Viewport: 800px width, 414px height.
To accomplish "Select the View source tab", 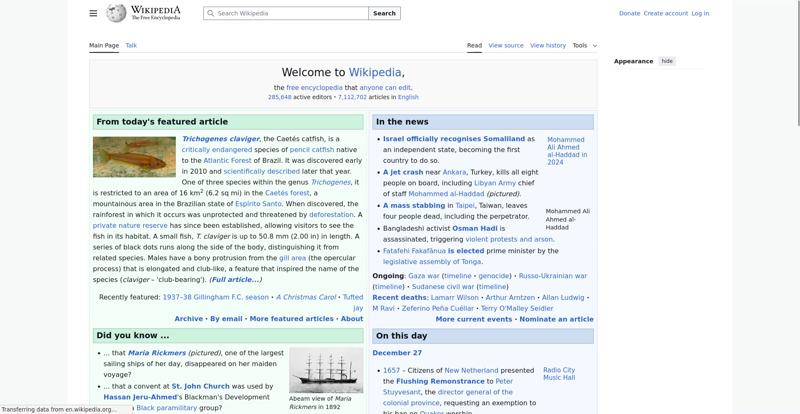I will 506,45.
